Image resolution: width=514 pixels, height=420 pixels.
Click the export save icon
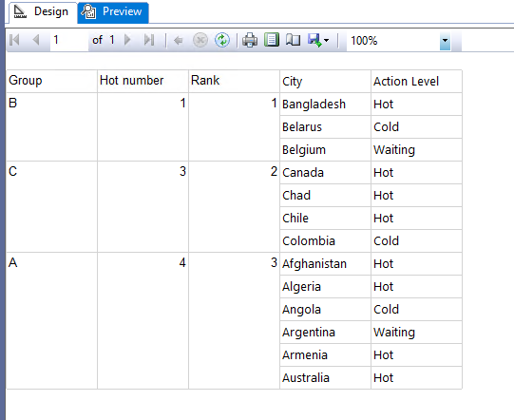314,40
